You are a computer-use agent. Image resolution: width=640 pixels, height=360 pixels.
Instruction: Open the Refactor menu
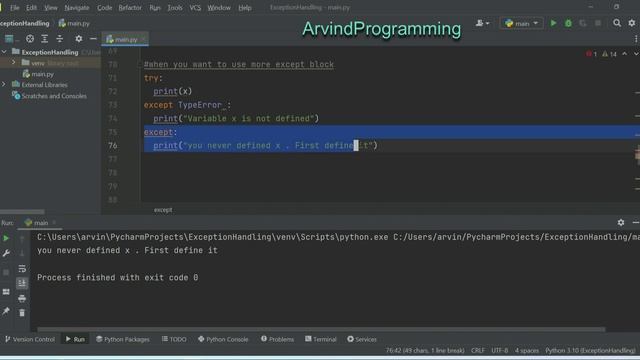click(x=130, y=7)
